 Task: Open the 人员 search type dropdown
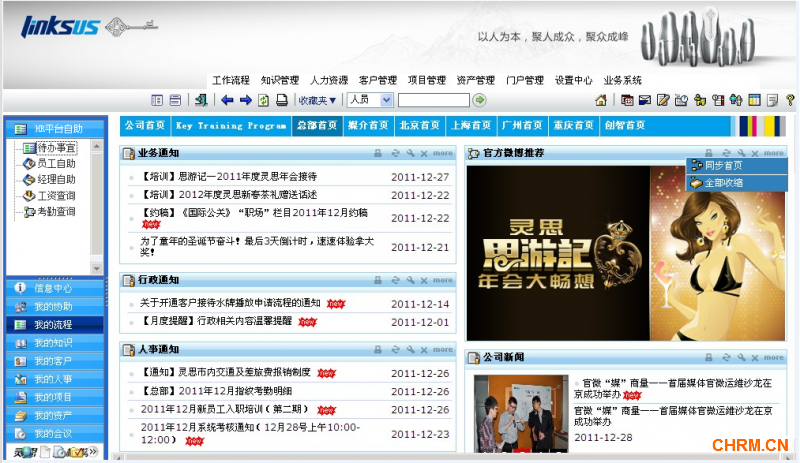pyautogui.click(x=370, y=100)
